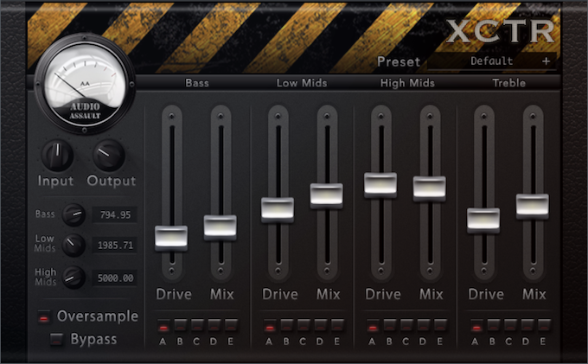Select Low Mids saturation mode A
The width and height of the screenshot is (588, 364).
[x=270, y=326]
